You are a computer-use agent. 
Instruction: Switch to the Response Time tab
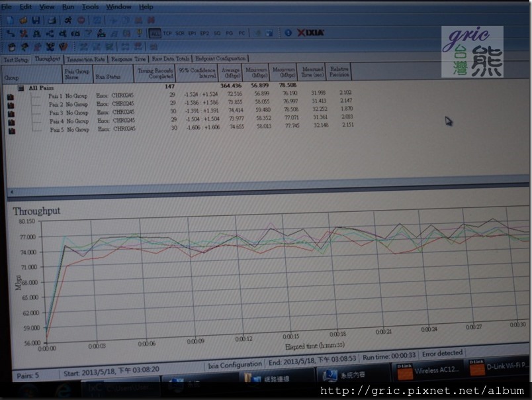128,59
